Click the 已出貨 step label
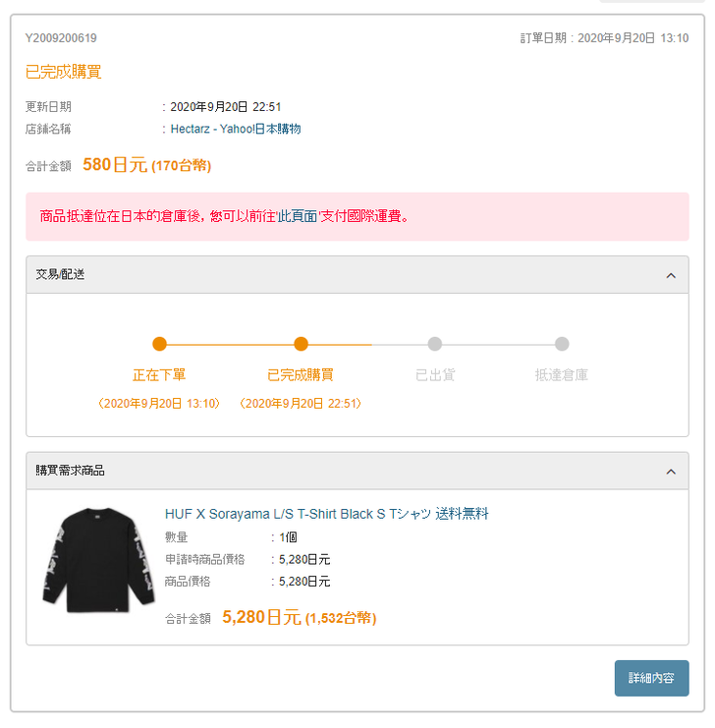Image resolution: width=715 pixels, height=728 pixels. click(x=435, y=375)
